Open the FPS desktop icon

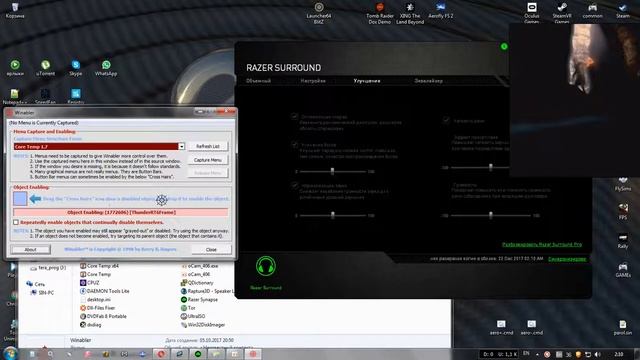(623, 211)
